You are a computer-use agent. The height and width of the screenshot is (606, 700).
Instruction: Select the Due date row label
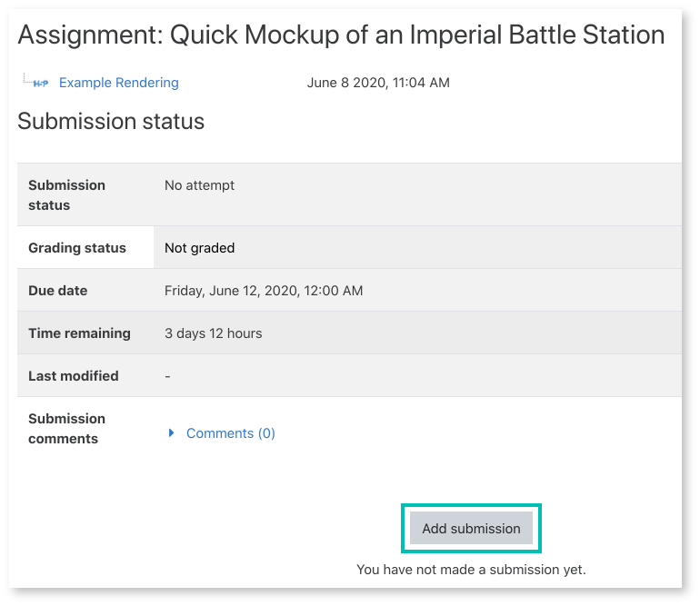pos(58,291)
